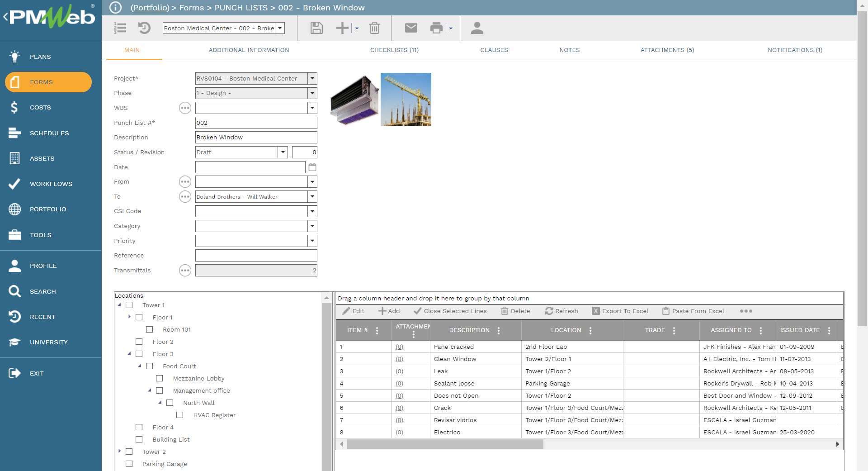This screenshot has width=868, height=471.
Task: Save the punch list record
Action: tap(316, 28)
